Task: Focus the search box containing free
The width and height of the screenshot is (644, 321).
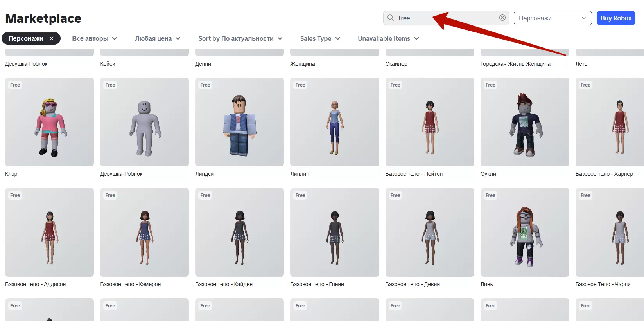Action: tap(446, 18)
